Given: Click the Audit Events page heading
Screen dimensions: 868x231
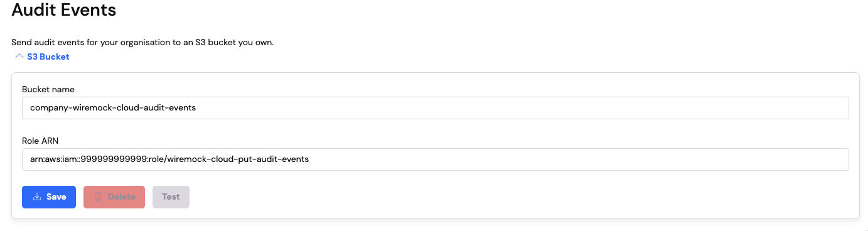Looking at the screenshot, I should [64, 9].
